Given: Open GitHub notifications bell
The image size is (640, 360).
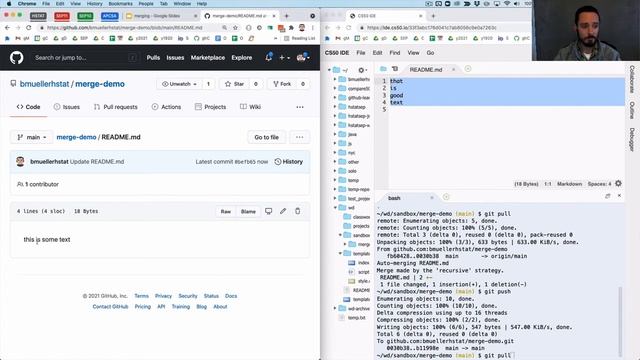Looking at the screenshot, I should pyautogui.click(x=269, y=57).
